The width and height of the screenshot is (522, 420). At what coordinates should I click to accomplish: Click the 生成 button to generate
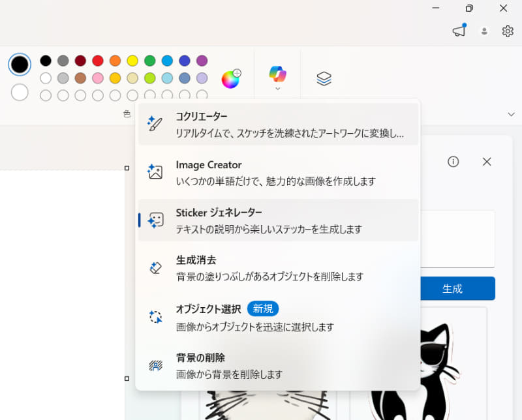point(457,288)
